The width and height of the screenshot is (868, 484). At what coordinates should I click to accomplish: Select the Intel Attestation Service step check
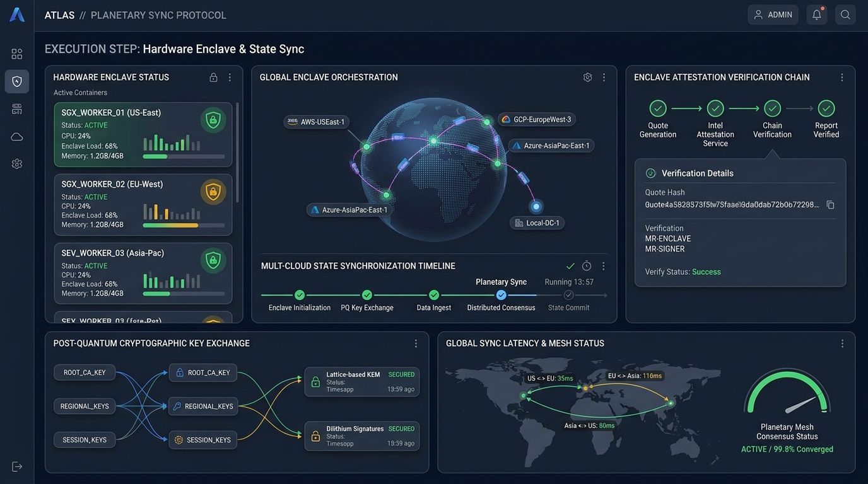point(715,108)
